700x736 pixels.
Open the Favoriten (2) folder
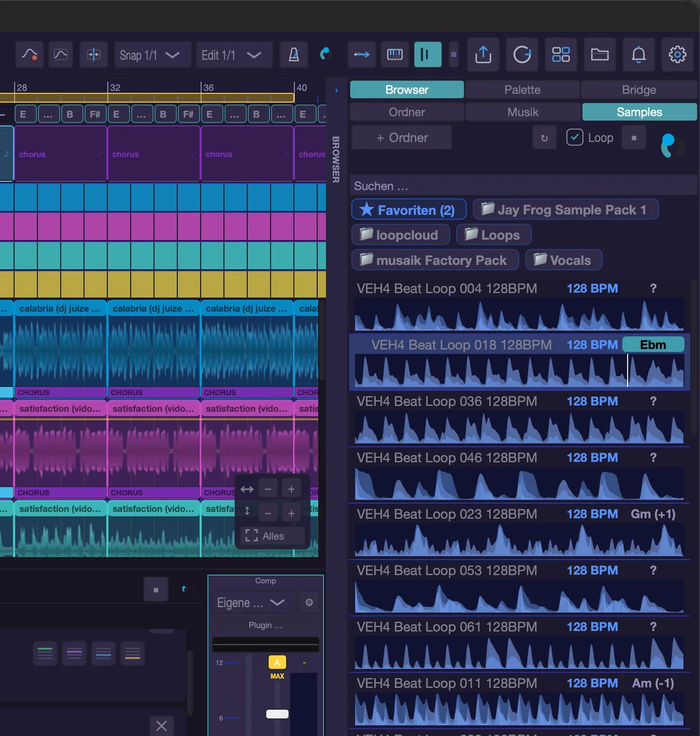[408, 210]
